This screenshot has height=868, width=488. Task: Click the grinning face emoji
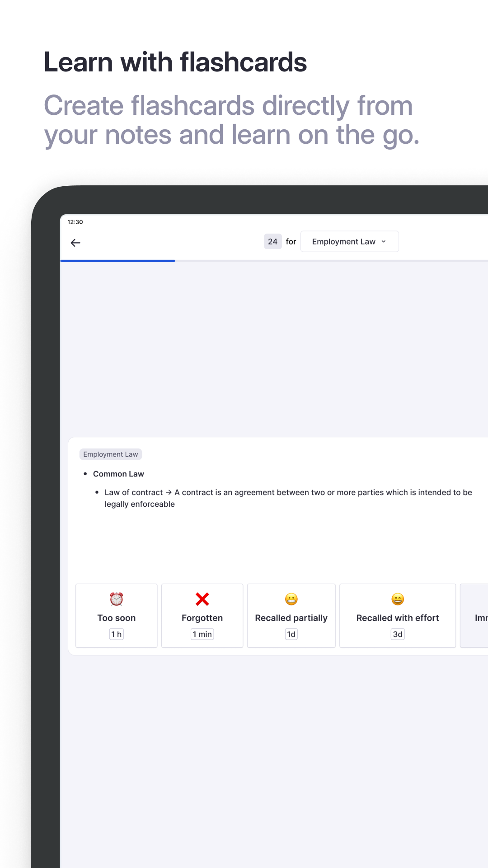click(398, 599)
